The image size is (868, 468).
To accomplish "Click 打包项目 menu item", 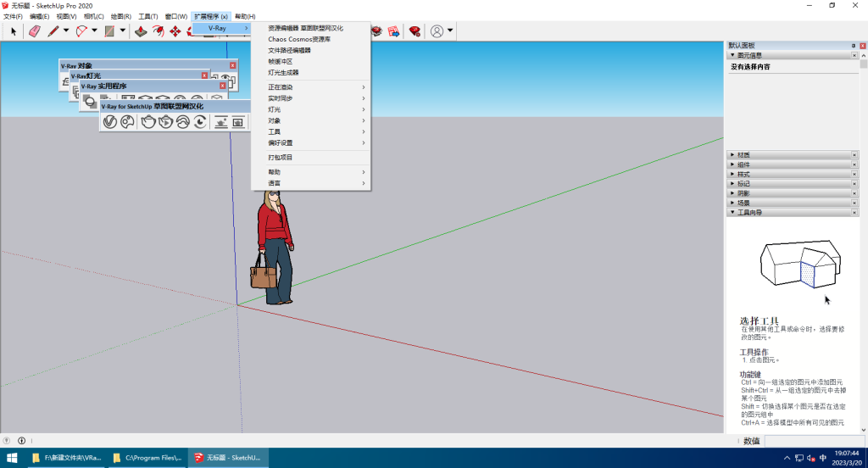I will 281,157.
